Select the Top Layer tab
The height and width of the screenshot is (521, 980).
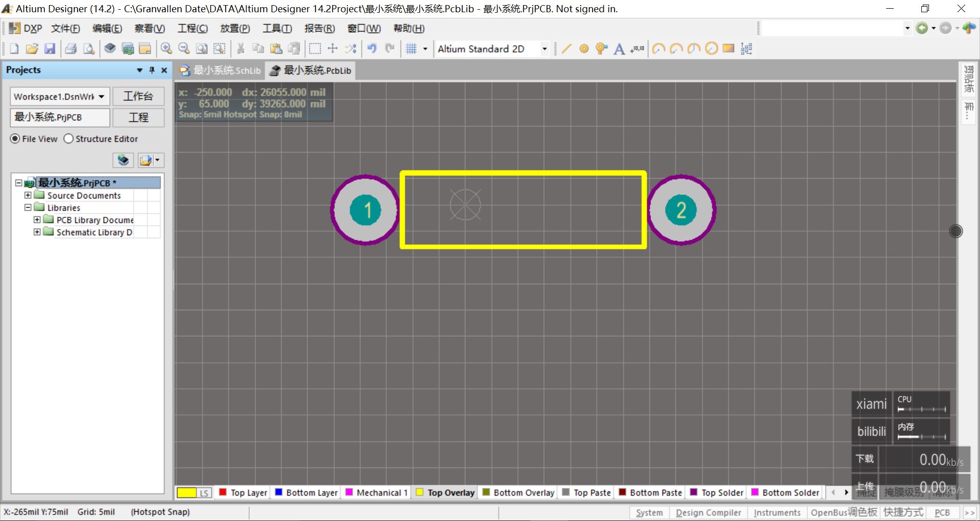point(243,492)
